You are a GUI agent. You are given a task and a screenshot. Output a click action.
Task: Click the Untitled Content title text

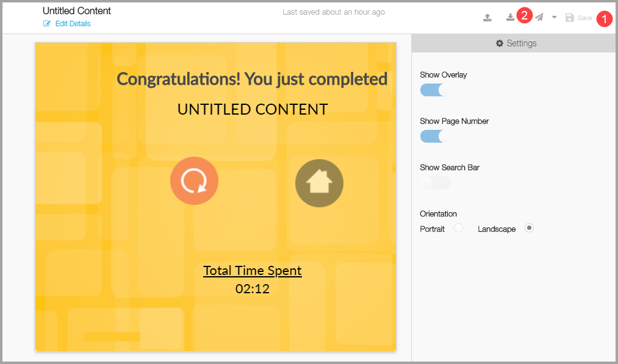click(x=77, y=11)
